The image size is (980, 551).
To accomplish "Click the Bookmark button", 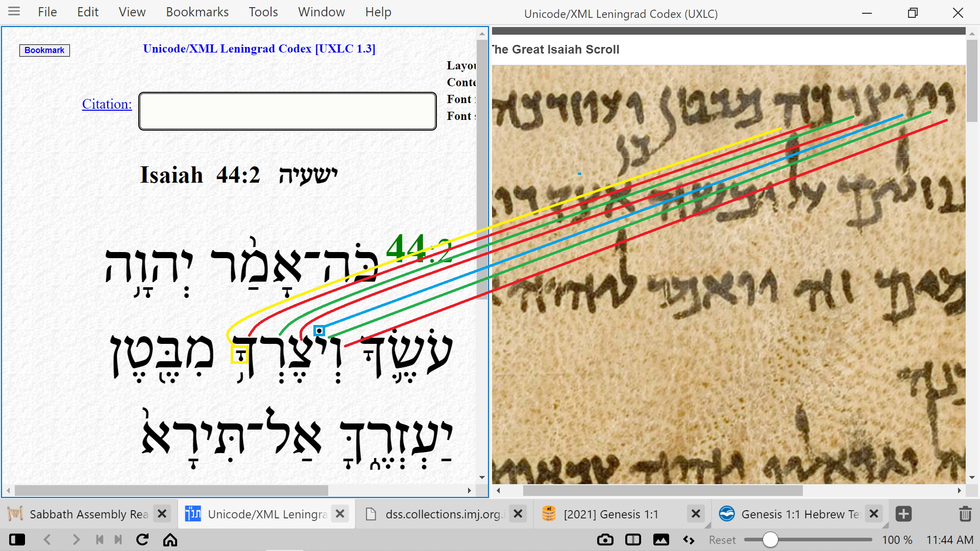I will tap(44, 50).
